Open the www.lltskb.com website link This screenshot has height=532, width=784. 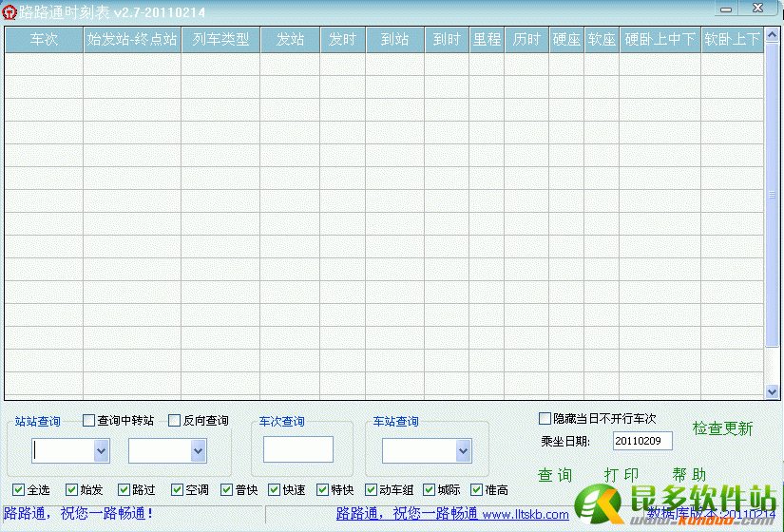(526, 515)
